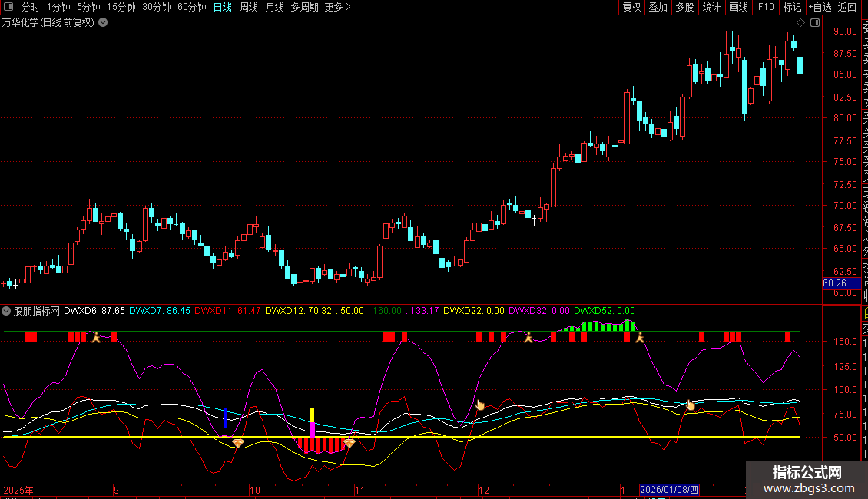Add stock with +自选 button
This screenshot has height=499, width=868.
tap(819, 7)
